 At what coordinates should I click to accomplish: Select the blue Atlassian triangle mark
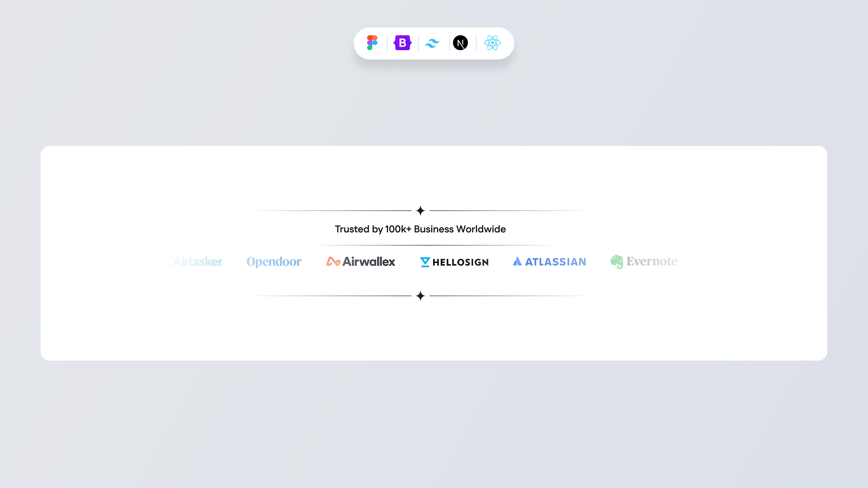[x=517, y=261]
